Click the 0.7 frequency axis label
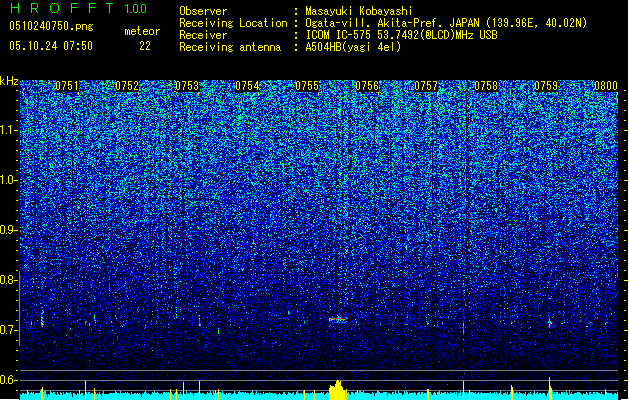Image resolution: width=629 pixels, height=400 pixels. [x=8, y=330]
